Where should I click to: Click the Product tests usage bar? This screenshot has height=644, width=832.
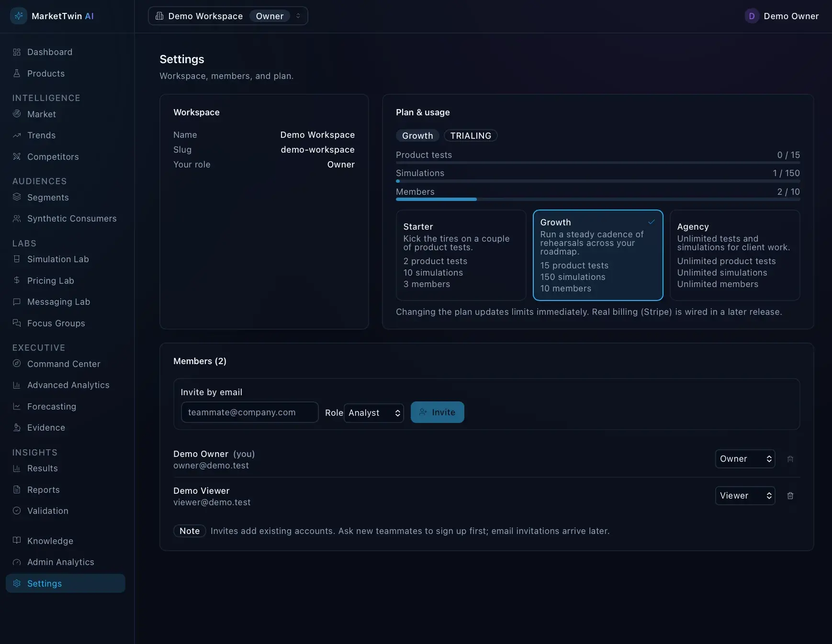pos(598,163)
